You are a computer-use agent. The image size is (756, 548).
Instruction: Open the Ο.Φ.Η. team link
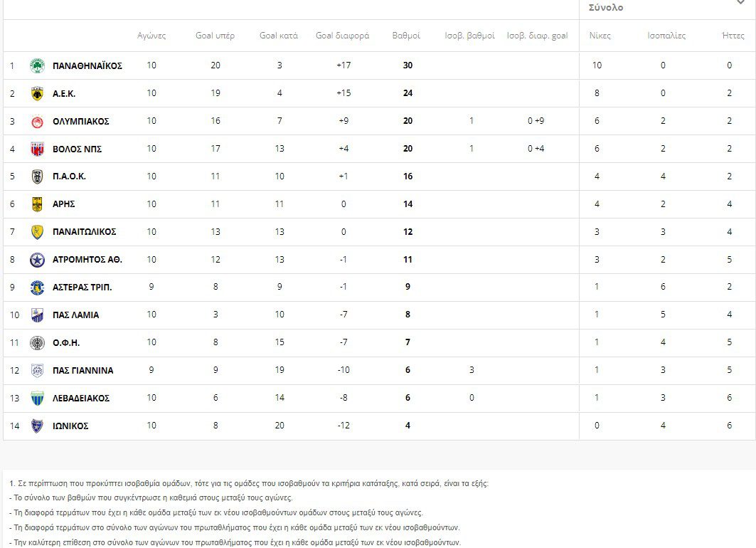pyautogui.click(x=66, y=343)
